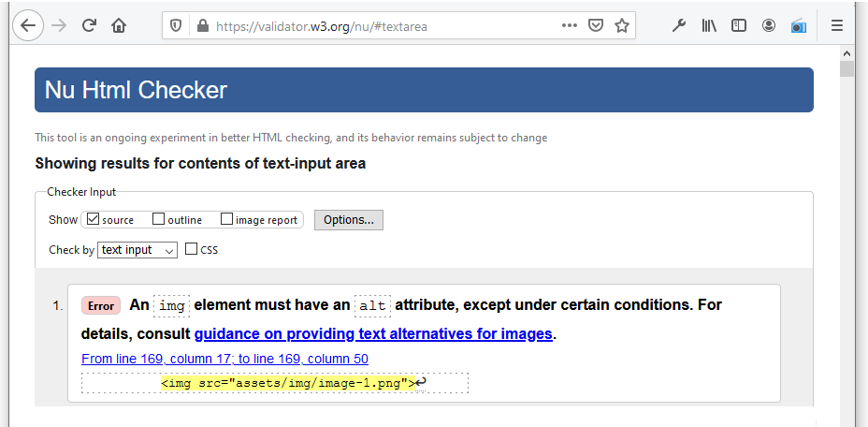This screenshot has width=868, height=427.
Task: Click the browser Back arrow button
Action: coord(27,26)
